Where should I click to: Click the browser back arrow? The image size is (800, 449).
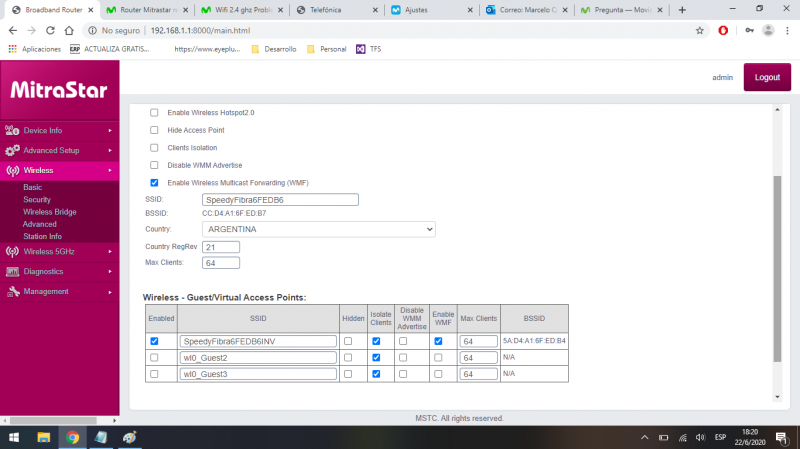click(x=13, y=31)
